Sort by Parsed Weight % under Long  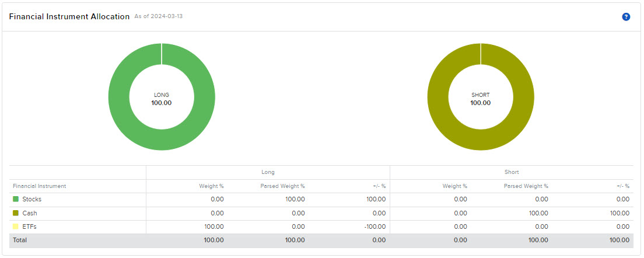point(282,186)
